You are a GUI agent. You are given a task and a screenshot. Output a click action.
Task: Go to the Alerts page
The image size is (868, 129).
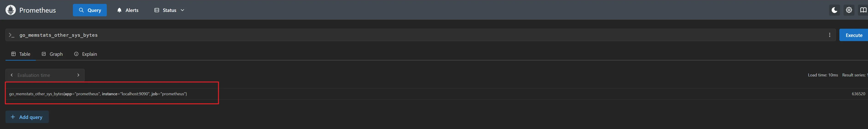(x=128, y=10)
